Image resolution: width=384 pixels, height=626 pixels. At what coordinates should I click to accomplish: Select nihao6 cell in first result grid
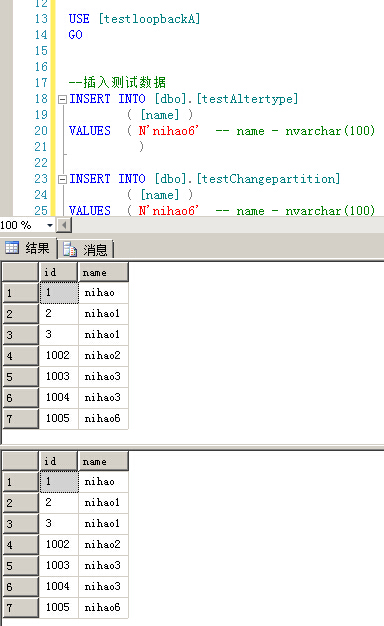click(103, 418)
